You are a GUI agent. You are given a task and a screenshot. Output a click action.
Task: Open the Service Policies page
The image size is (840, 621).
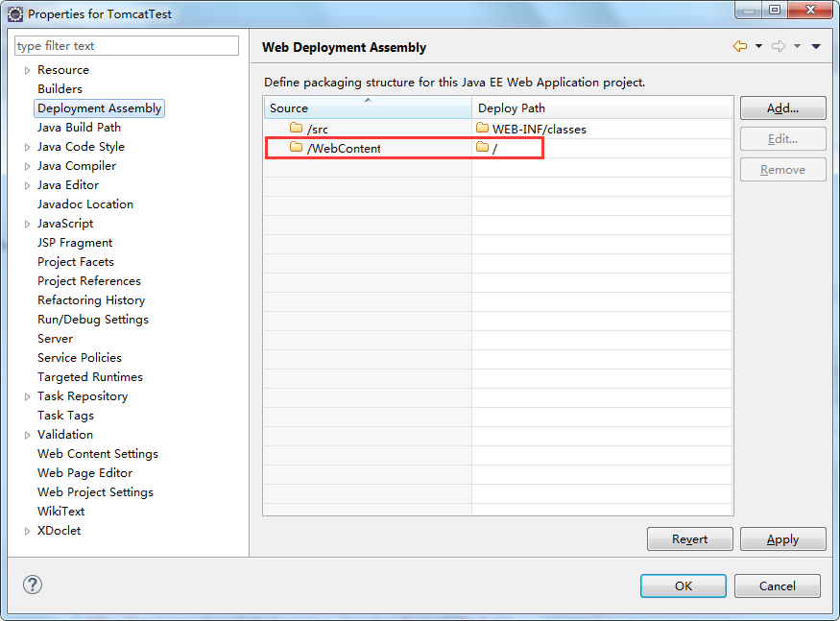80,358
